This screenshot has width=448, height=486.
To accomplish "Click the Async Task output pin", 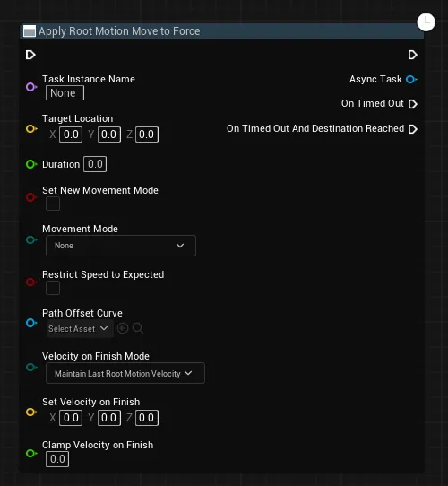I will tap(411, 79).
